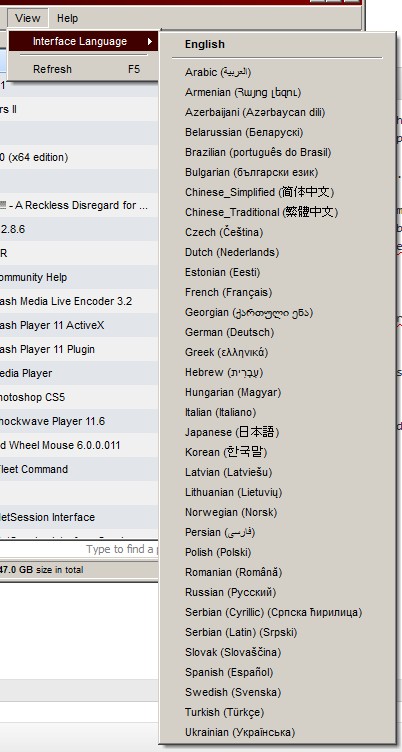Image resolution: width=402 pixels, height=752 pixels.
Task: Choose Chinese_Traditional language
Action: click(277, 212)
